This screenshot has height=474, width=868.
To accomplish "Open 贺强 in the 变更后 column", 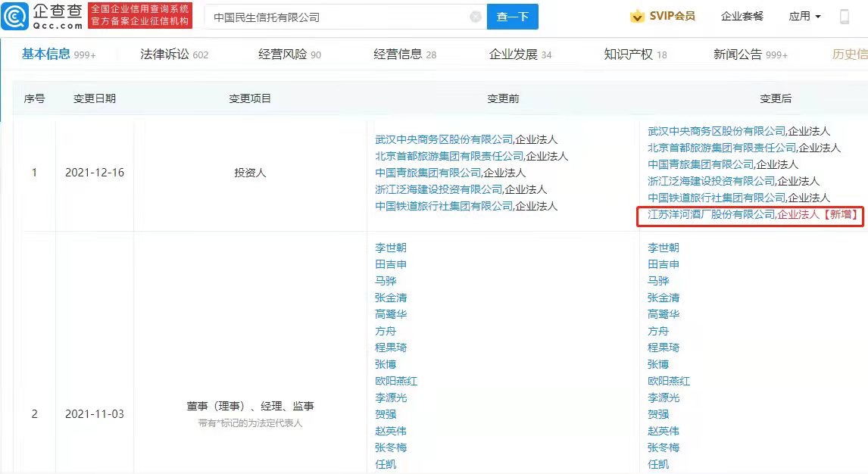I will point(658,414).
